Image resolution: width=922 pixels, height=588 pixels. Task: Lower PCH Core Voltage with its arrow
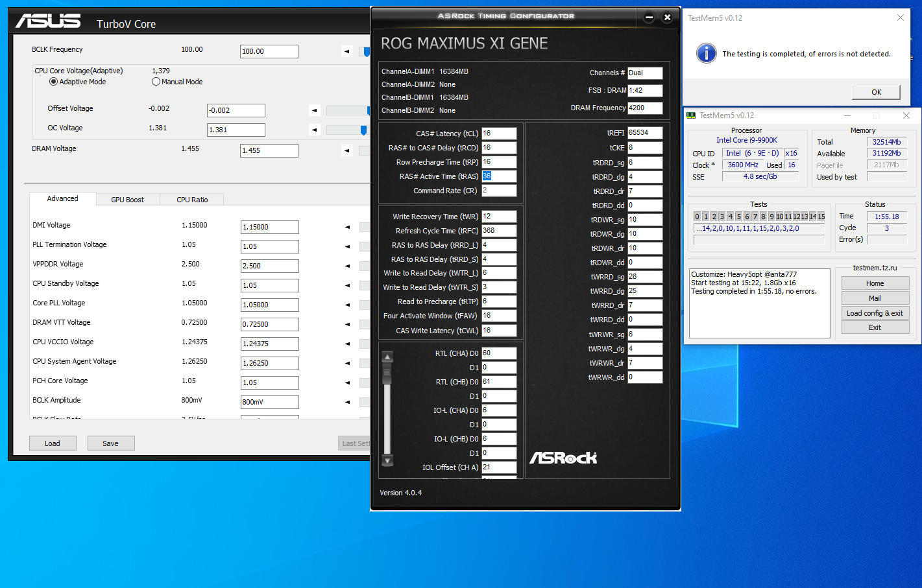(347, 382)
